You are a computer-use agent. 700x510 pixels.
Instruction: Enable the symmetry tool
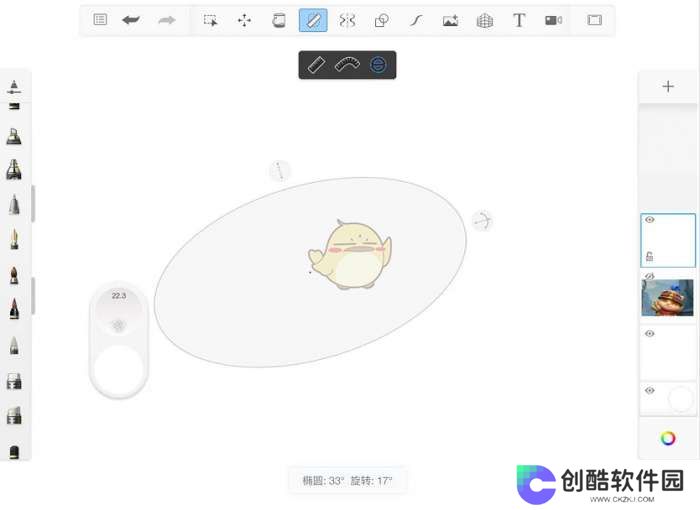(347, 20)
